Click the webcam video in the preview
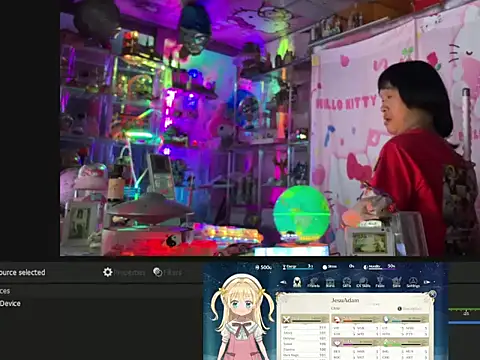This screenshot has width=480, height=360. pyautogui.click(x=270, y=128)
